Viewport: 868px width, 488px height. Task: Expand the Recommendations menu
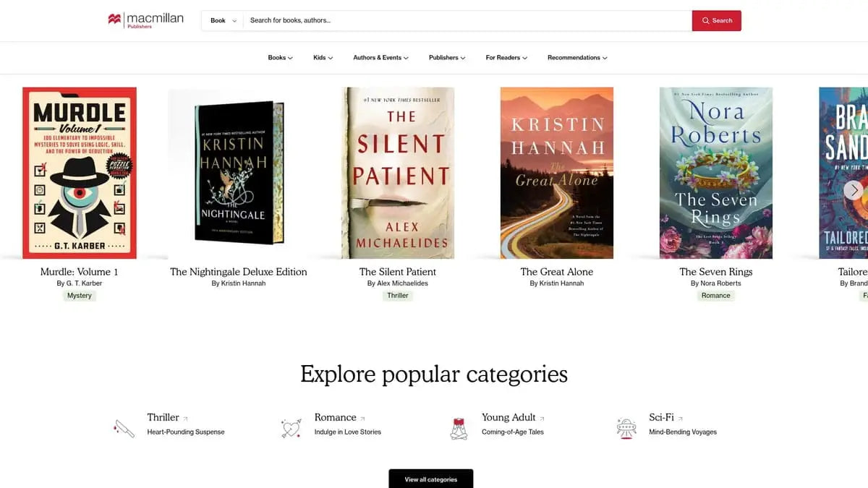point(577,58)
